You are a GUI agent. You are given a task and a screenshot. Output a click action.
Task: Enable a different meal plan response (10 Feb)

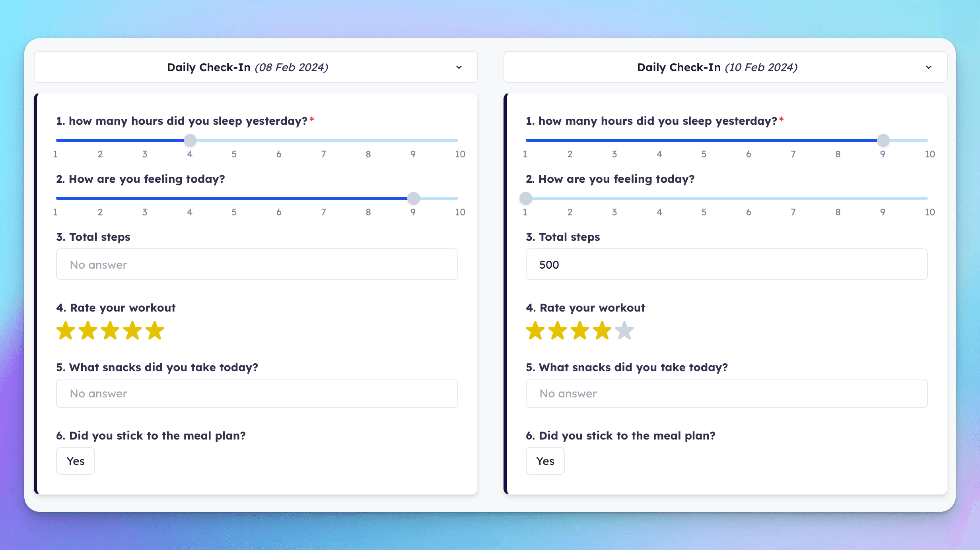tap(545, 461)
